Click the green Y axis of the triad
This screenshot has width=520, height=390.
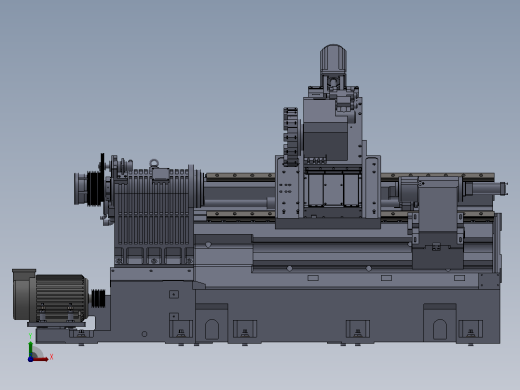click(x=31, y=348)
